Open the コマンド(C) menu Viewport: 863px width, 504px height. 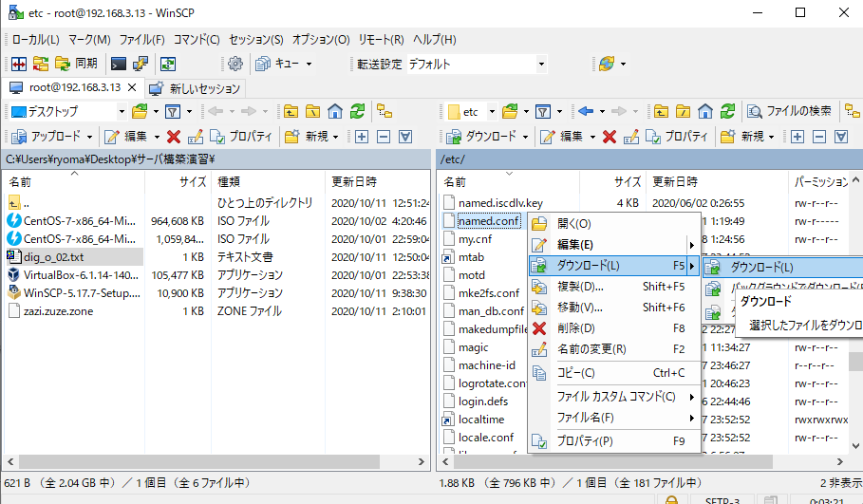(197, 40)
